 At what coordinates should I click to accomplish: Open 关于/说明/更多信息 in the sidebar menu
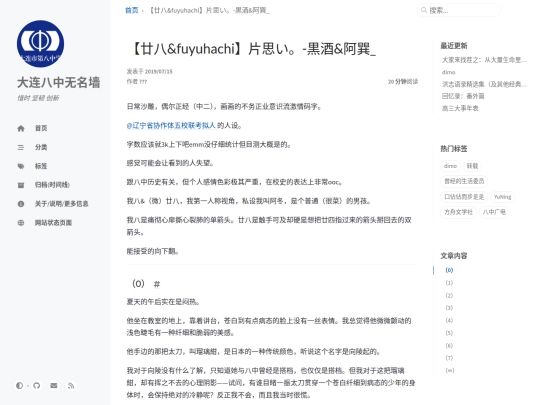(x=61, y=204)
